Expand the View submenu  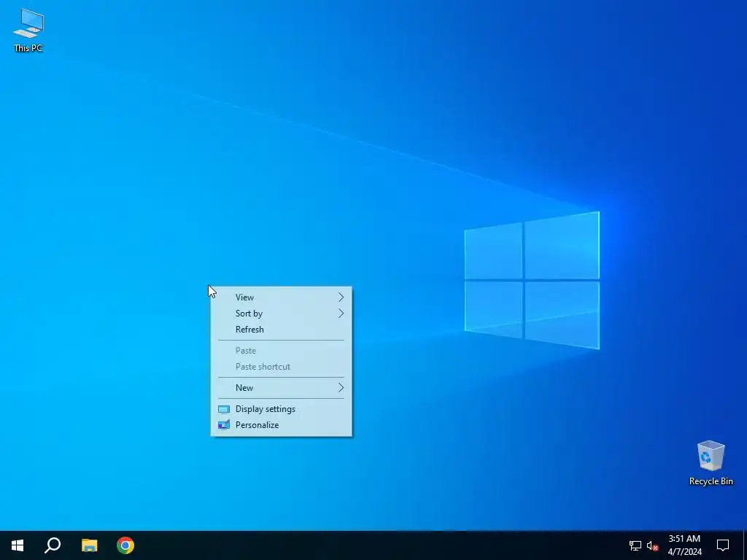(281, 297)
